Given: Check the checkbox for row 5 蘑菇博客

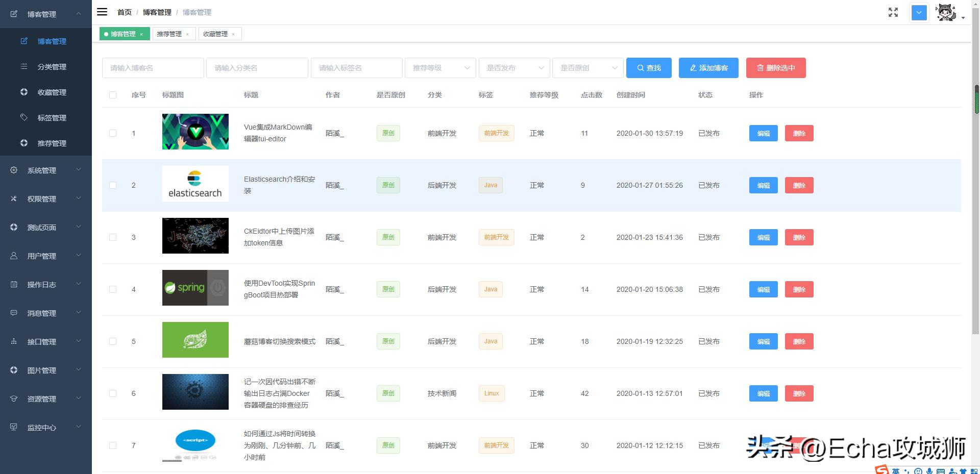Looking at the screenshot, I should [x=113, y=341].
